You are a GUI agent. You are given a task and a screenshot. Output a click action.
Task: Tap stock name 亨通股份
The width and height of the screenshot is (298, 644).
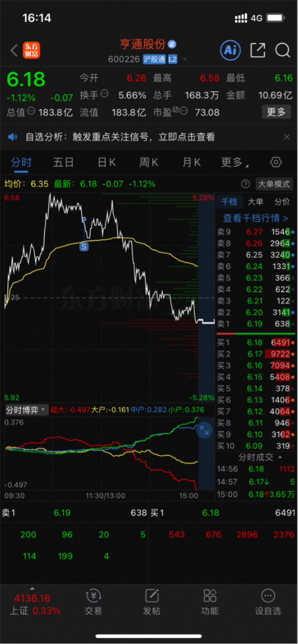pyautogui.click(x=143, y=44)
